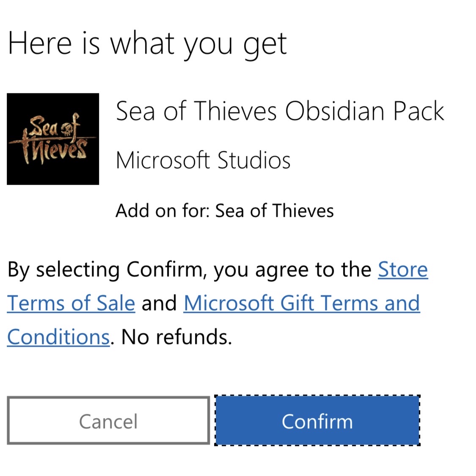Viewport: 476px width, 476px height.
Task: Cancel the purchase
Action: click(x=108, y=421)
